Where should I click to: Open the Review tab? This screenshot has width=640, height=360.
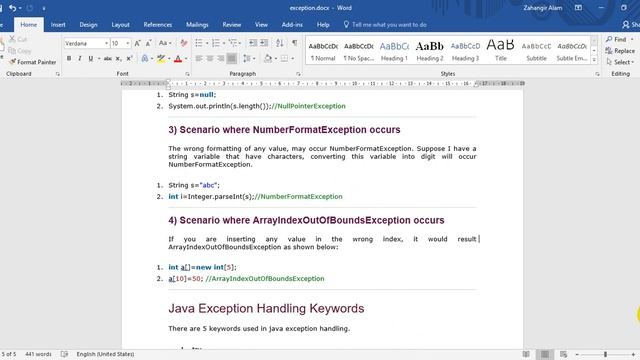tap(231, 25)
